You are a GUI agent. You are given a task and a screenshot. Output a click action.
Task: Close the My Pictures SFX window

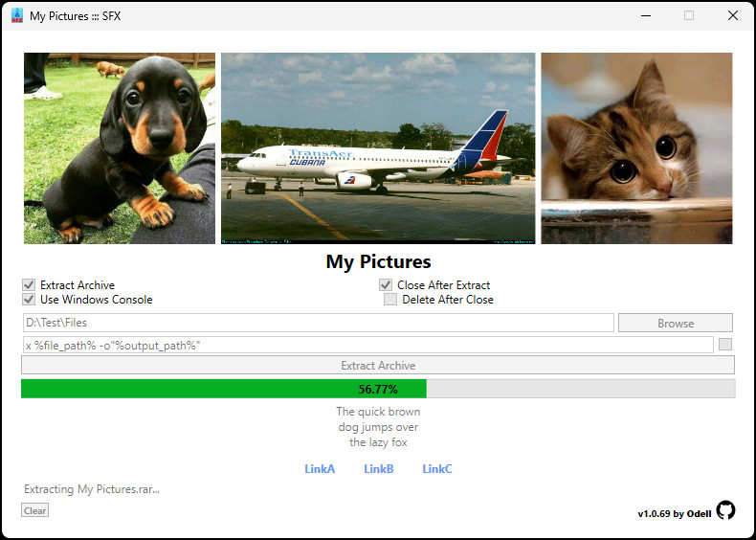coord(733,16)
